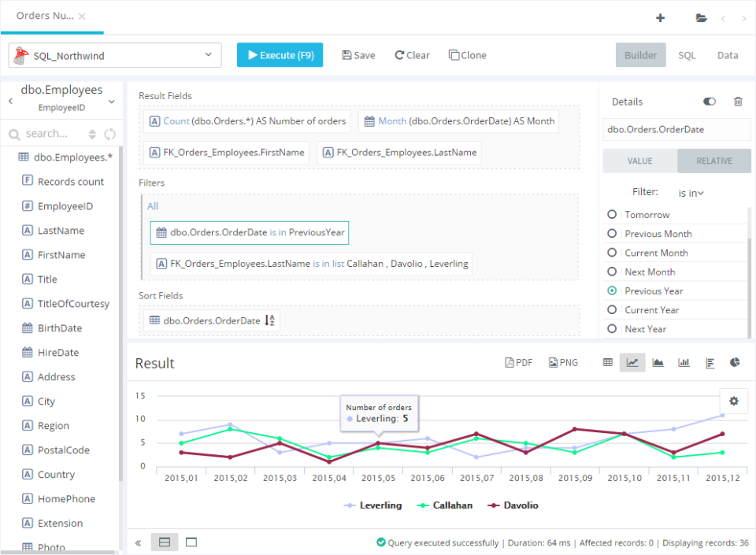Click the search field in the sidebar
The image size is (756, 555).
tap(47, 134)
